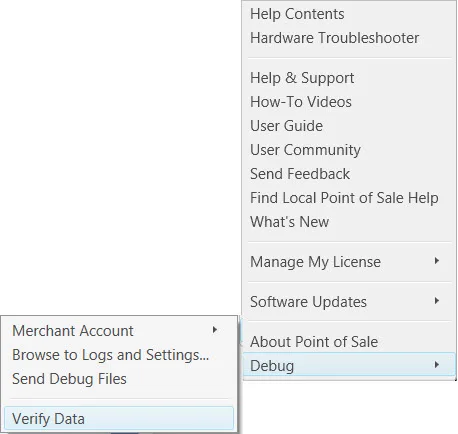Viewport: 458px width, 434px height.
Task: Visit the User Community
Action: pos(349,150)
